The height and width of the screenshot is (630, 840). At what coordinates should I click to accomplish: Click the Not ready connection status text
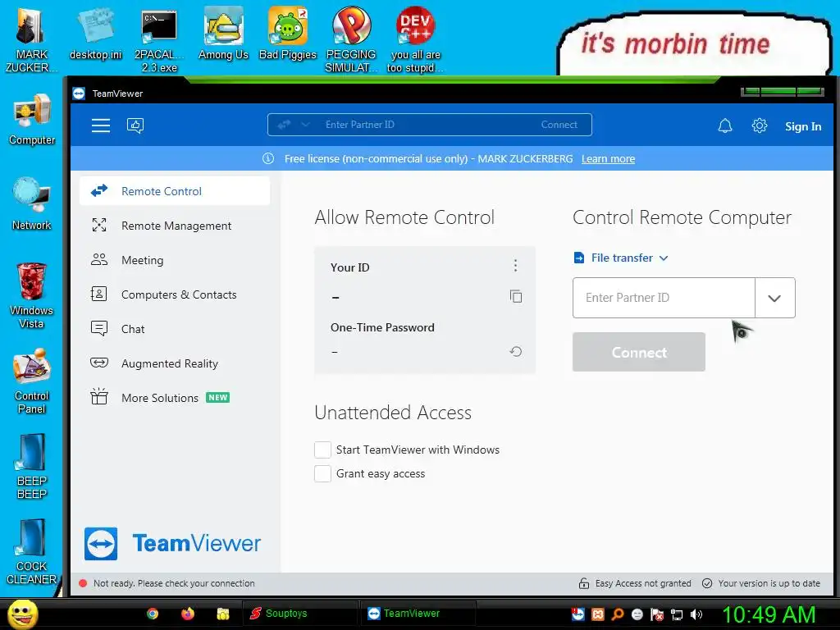(174, 583)
